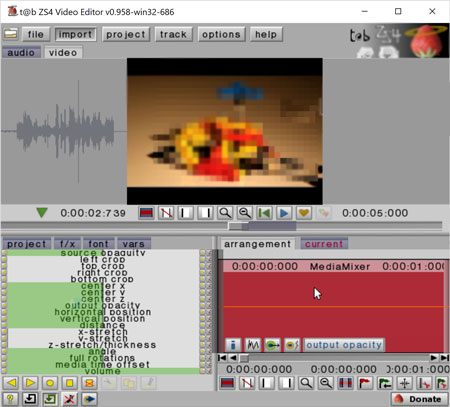
Task: Click the red rectangle icon under preview
Action: 146,213
